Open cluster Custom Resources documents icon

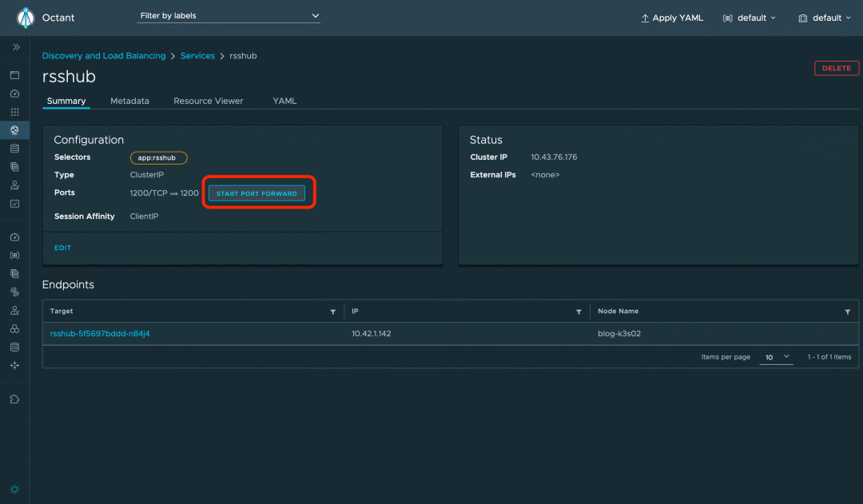point(15,273)
